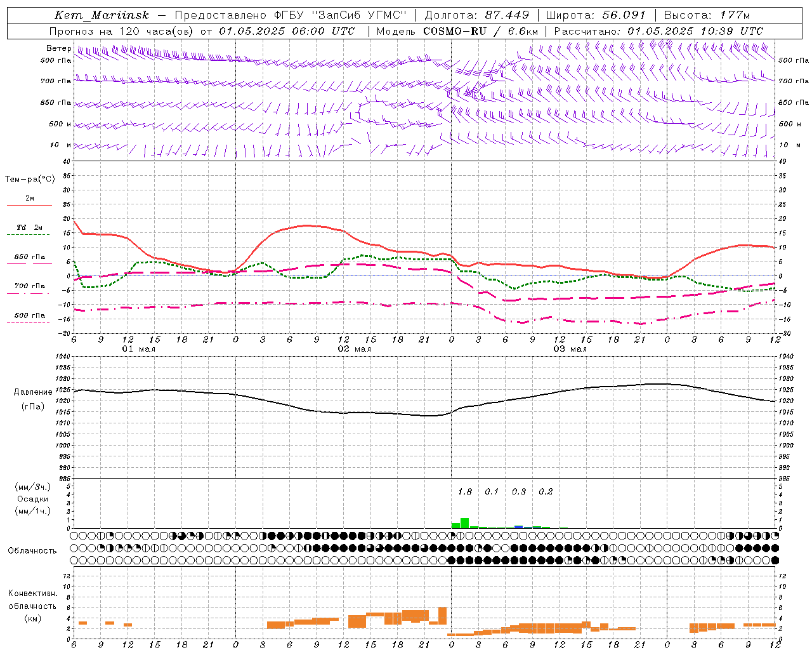This screenshot has height=650, width=812.
Task: Click the '(гПа)' unit under Давление
Action: click(x=33, y=407)
